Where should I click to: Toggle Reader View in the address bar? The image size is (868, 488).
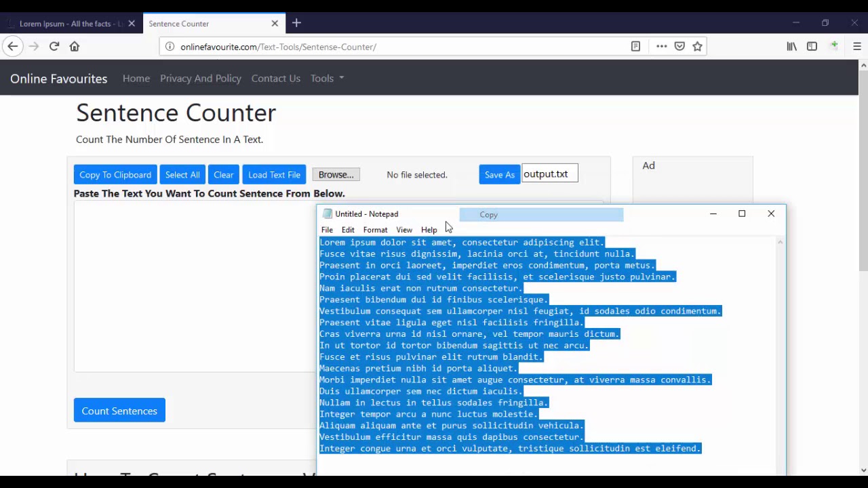pos(635,46)
